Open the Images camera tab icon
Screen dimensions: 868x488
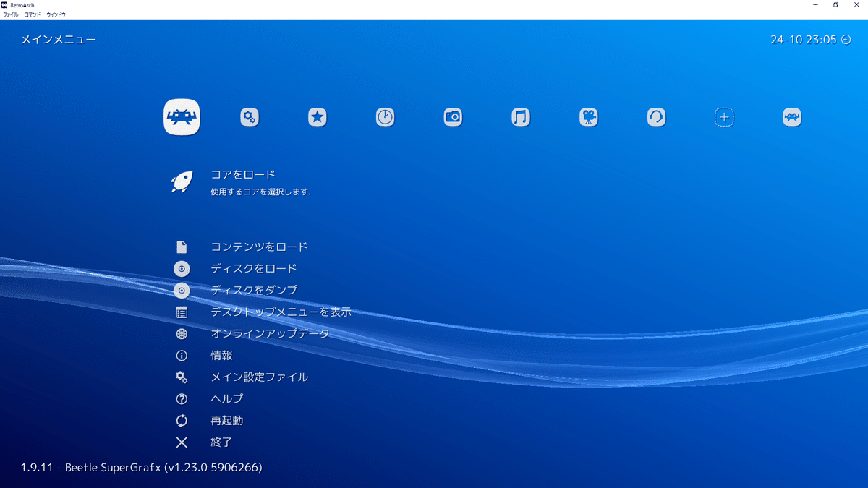click(x=453, y=116)
